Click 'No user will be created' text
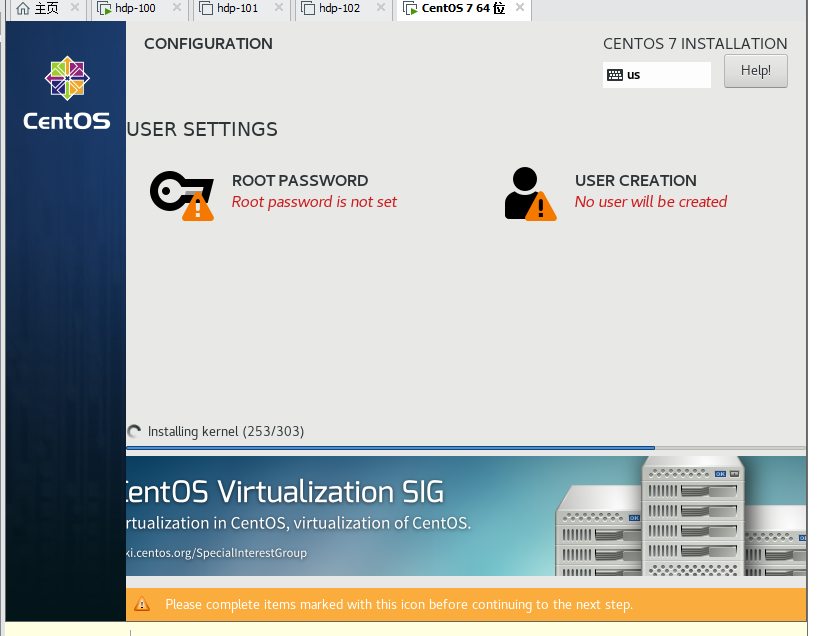Screen dimensions: 818x636 click(x=651, y=202)
